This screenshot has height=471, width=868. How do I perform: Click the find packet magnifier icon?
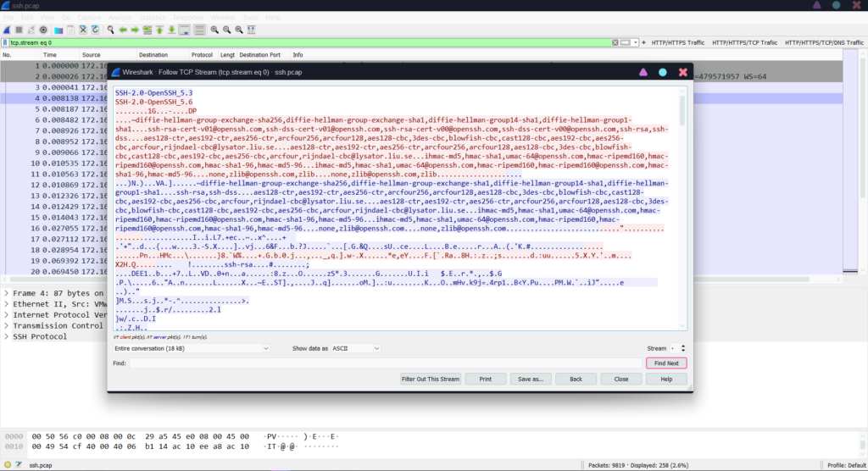point(111,30)
